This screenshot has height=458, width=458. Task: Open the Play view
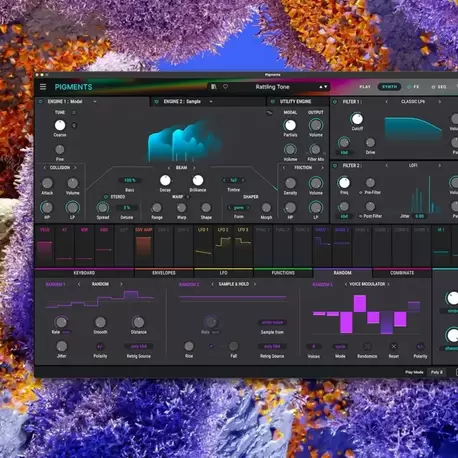point(365,87)
